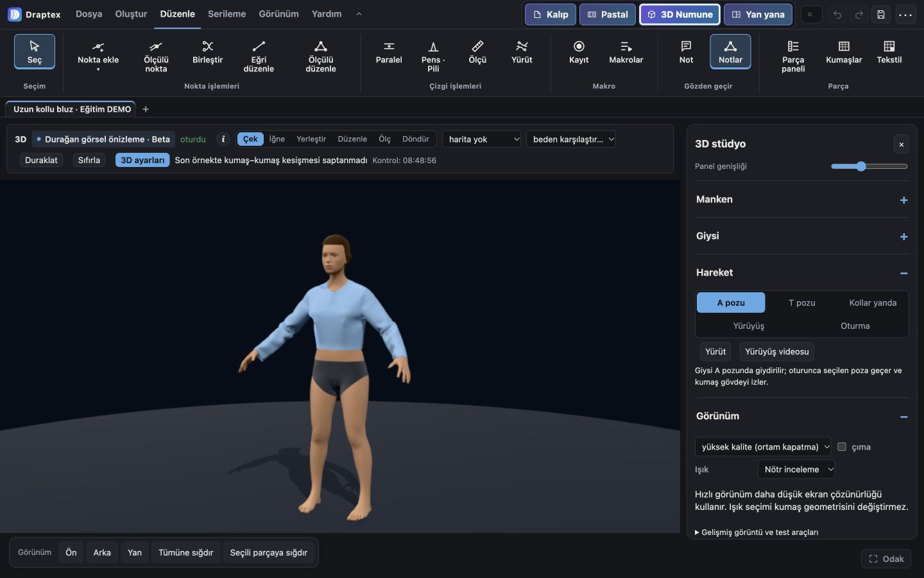
Task: Activate the Eğri düzenle tool
Action: (259, 54)
